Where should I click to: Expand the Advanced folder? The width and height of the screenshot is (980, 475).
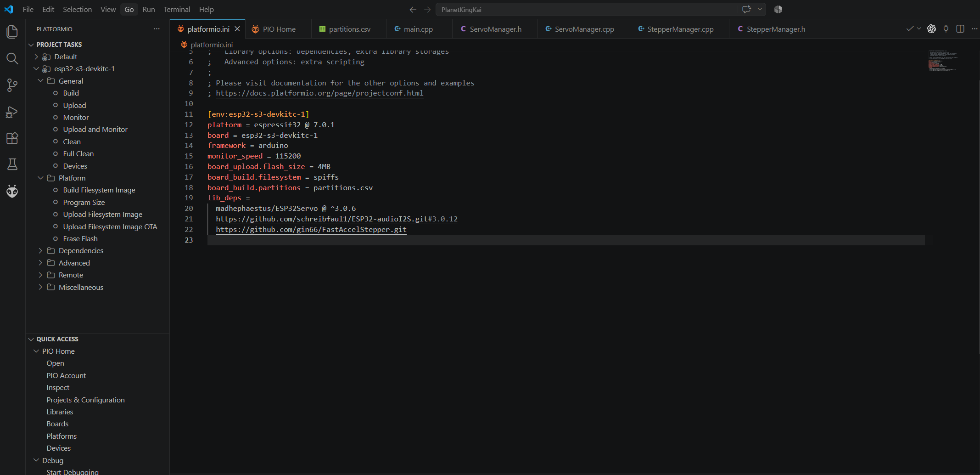40,263
